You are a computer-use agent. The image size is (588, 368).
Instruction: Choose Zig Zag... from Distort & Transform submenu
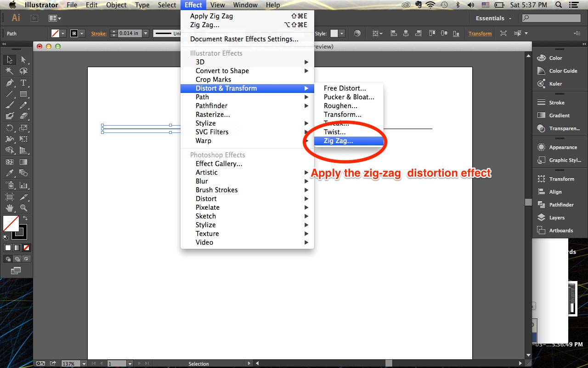349,141
